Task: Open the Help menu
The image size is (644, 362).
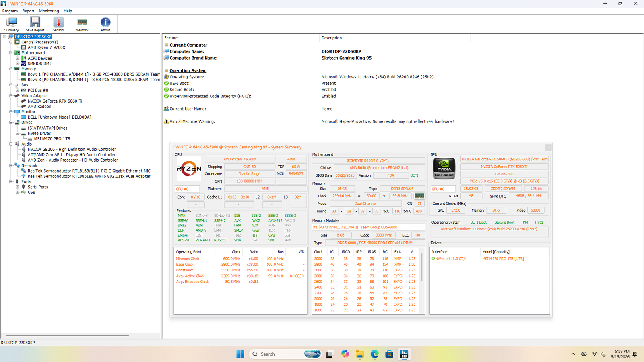Action: (68, 11)
